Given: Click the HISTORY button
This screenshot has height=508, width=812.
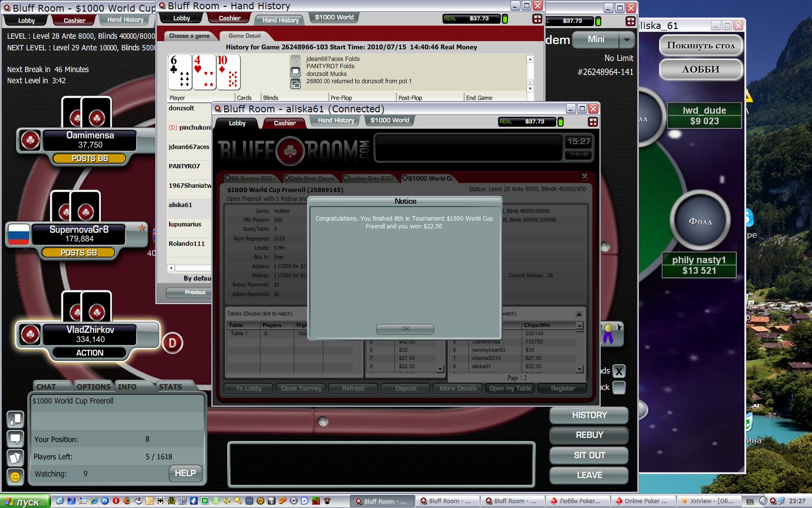Looking at the screenshot, I should tap(589, 415).
